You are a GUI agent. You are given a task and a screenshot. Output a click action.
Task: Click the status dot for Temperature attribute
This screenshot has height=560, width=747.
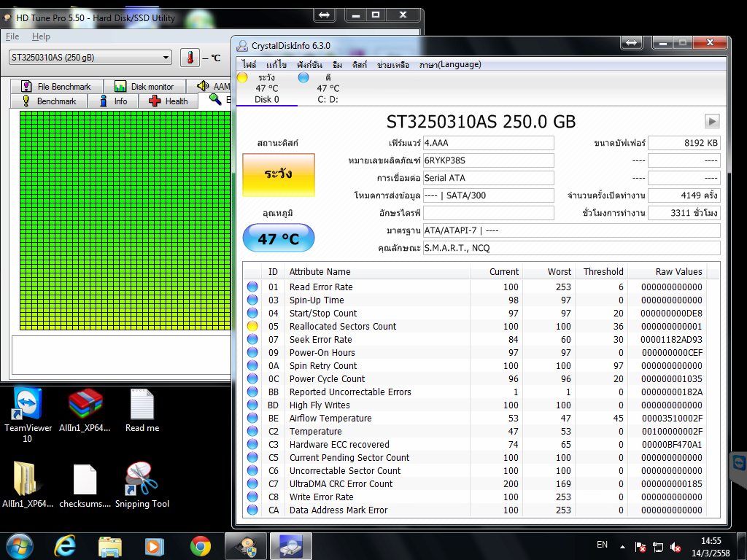pyautogui.click(x=252, y=431)
